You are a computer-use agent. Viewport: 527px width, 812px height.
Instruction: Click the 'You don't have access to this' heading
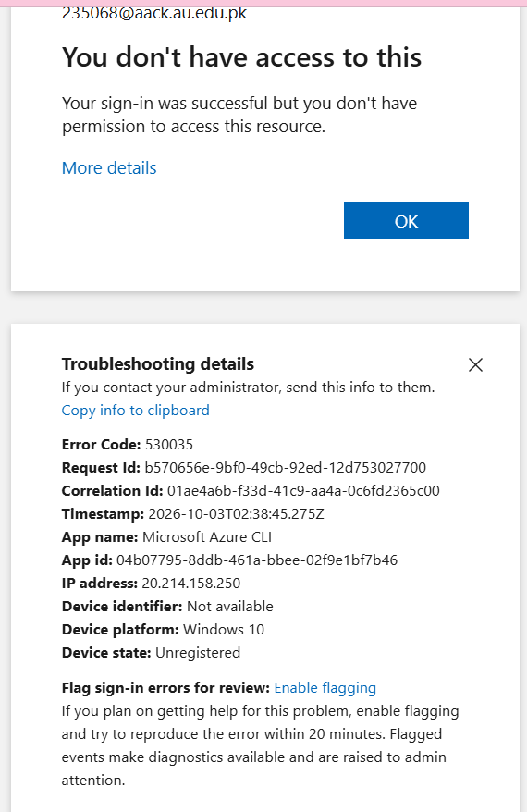click(x=241, y=56)
